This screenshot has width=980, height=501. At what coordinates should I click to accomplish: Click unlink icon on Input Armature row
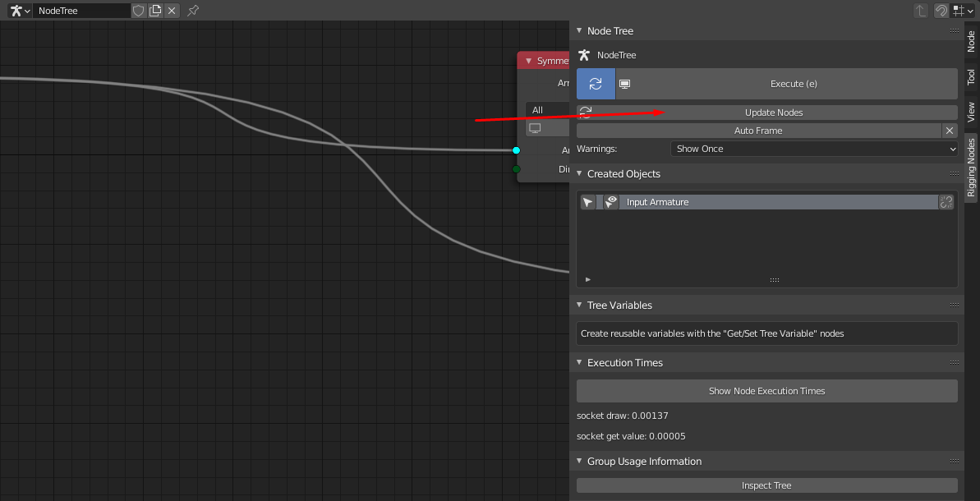[x=946, y=202]
